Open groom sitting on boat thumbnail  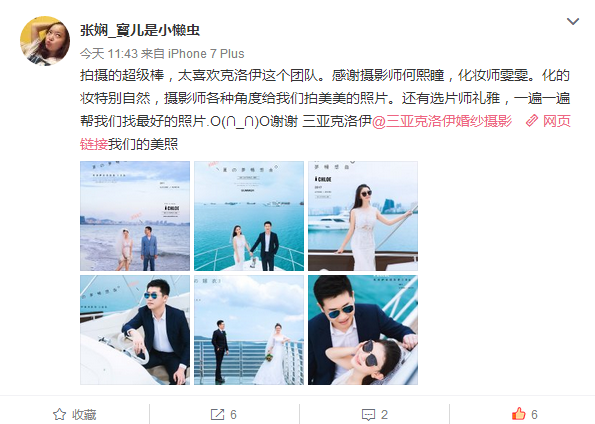[135, 330]
